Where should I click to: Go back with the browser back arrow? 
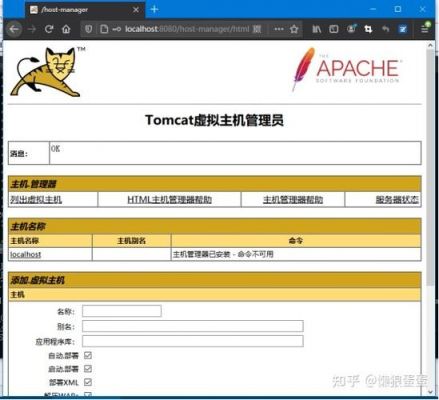coord(14,29)
